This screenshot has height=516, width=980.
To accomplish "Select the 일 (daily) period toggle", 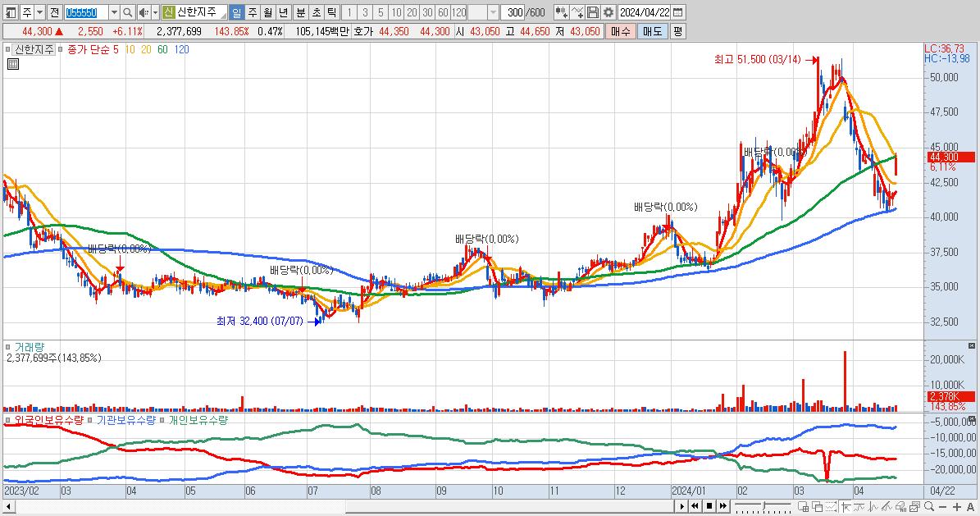I will [x=236, y=11].
